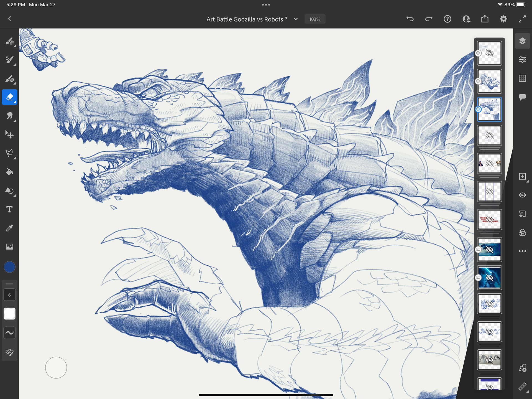Viewport: 532px width, 399px height.
Task: Open the active color chip
Action: [x=9, y=267]
